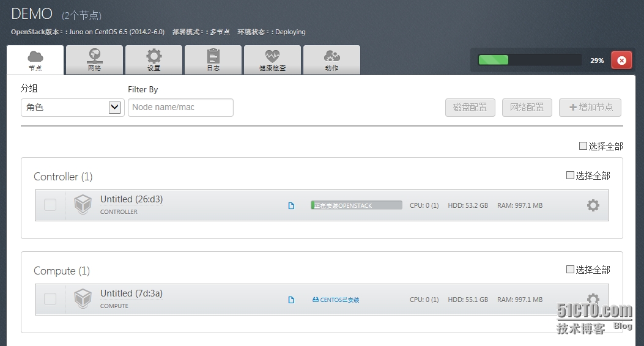Viewport: 644px width, 346px height.
Task: Open the log icon for Untitled (26:d3)
Action: click(x=291, y=205)
